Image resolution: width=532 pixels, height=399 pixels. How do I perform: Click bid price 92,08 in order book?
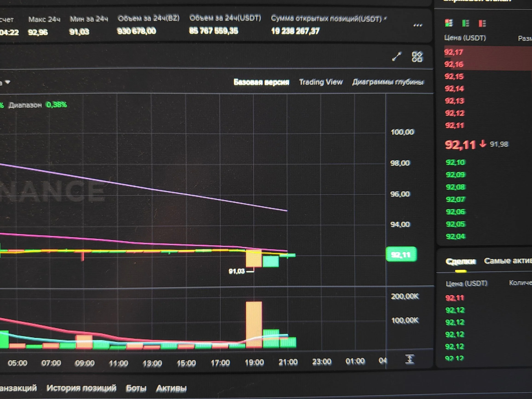pyautogui.click(x=456, y=187)
